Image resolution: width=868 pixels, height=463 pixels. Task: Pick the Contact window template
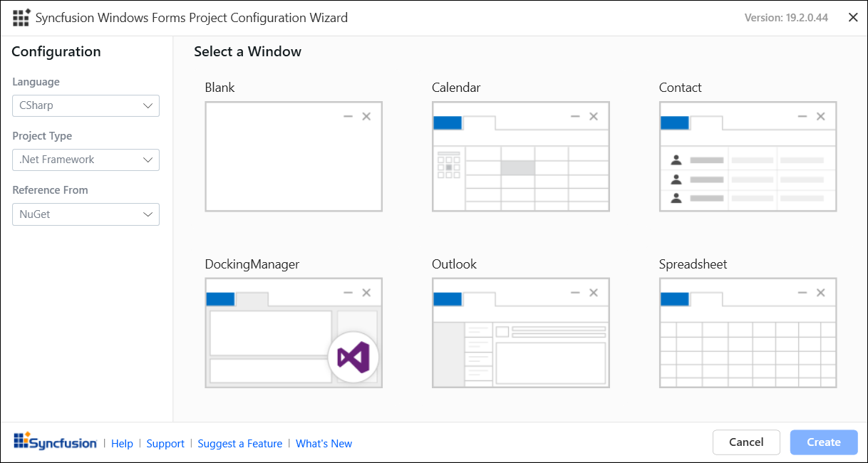point(748,157)
